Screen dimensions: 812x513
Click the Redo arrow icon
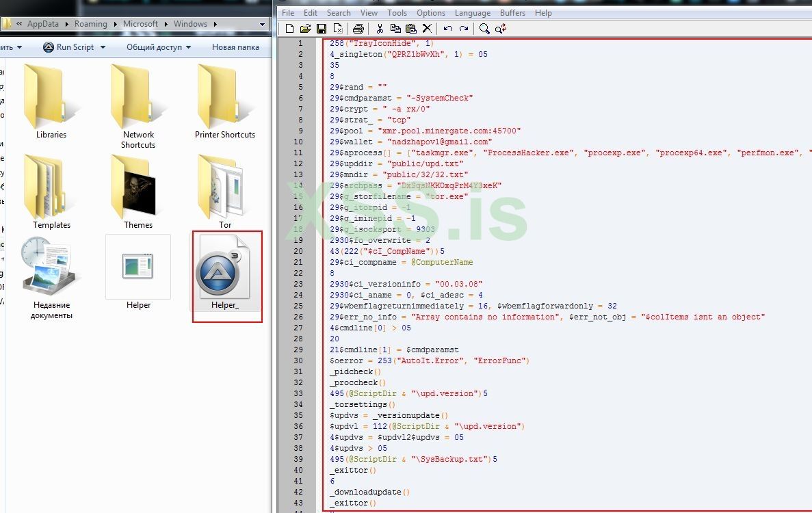point(464,29)
